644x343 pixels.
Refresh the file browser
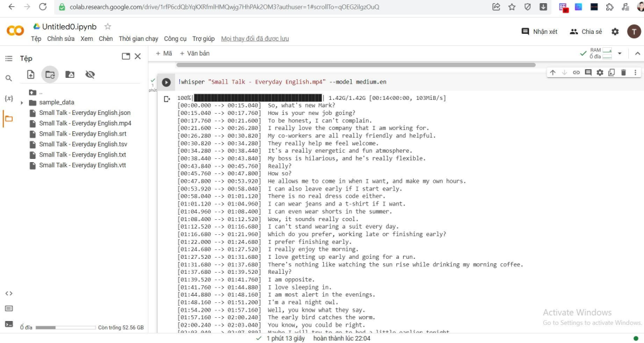point(50,74)
